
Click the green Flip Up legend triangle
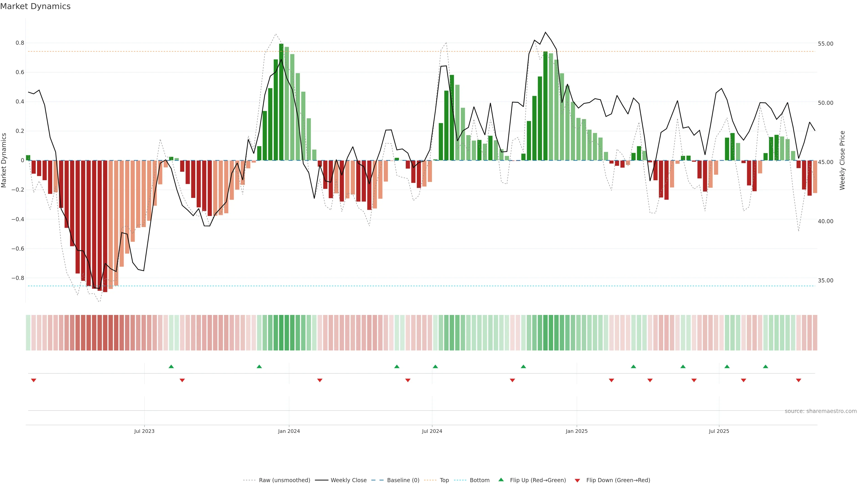coord(501,480)
